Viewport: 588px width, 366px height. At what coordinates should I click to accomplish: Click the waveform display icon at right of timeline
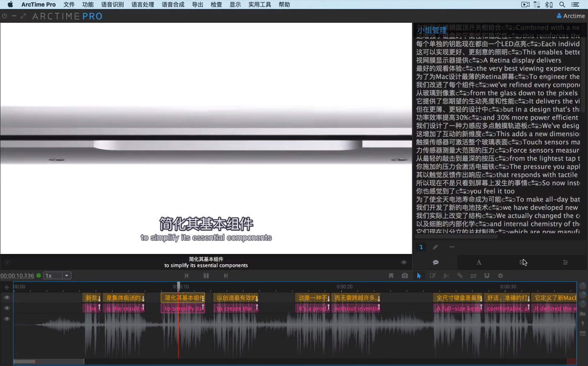(582, 313)
